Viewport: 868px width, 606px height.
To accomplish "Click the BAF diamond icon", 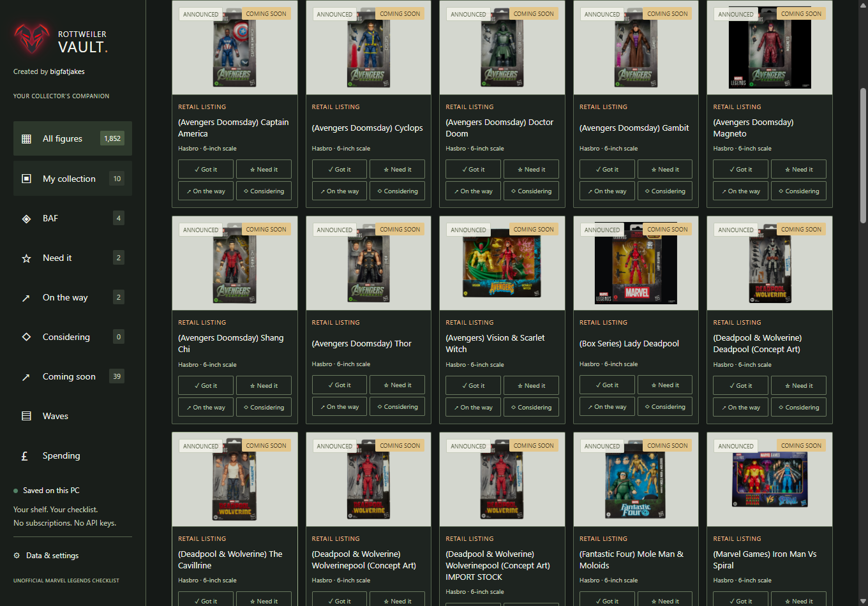I will (x=26, y=219).
